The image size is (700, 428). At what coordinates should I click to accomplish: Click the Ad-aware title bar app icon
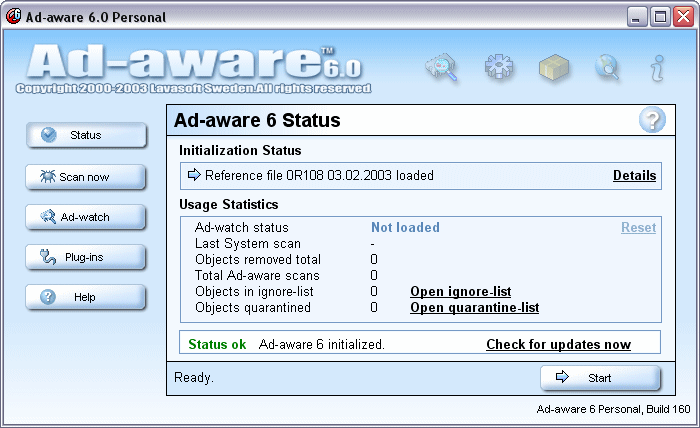13,17
